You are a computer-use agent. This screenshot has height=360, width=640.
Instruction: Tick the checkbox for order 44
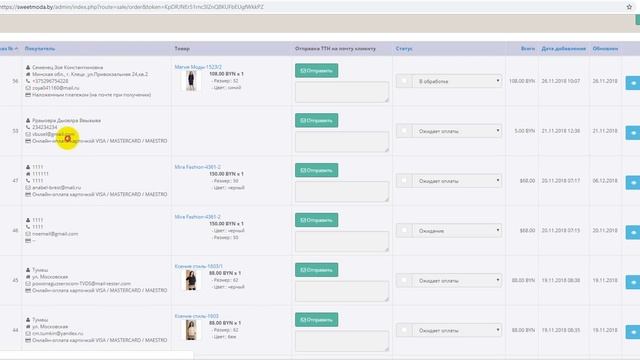404,330
